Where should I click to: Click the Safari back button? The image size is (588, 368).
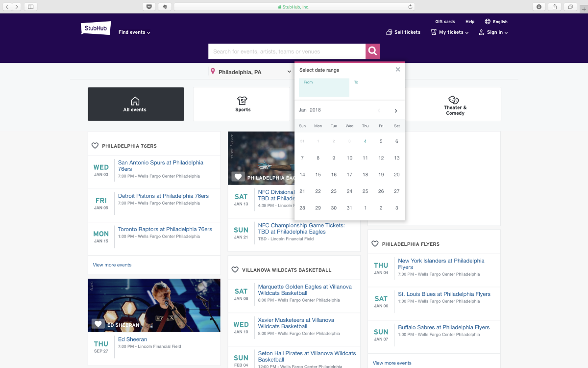click(7, 7)
